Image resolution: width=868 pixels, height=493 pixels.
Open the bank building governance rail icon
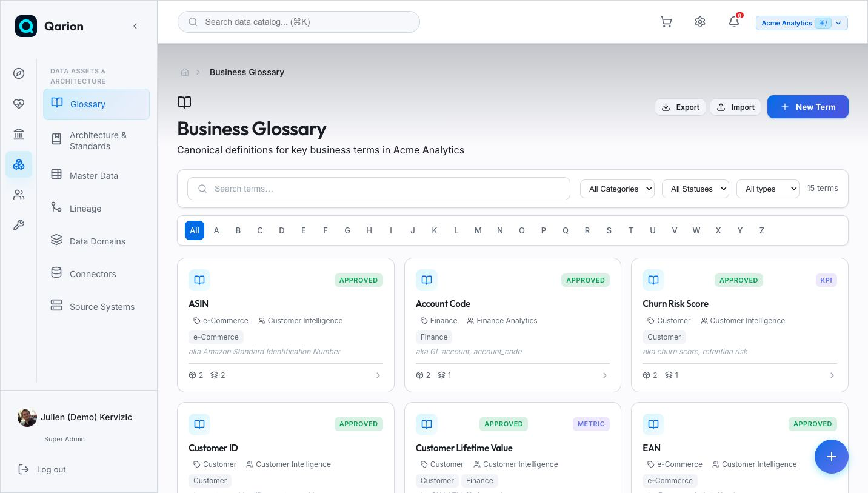[19, 134]
